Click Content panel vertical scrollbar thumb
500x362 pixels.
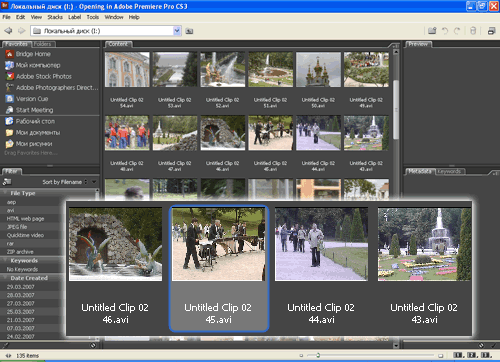coord(396,110)
